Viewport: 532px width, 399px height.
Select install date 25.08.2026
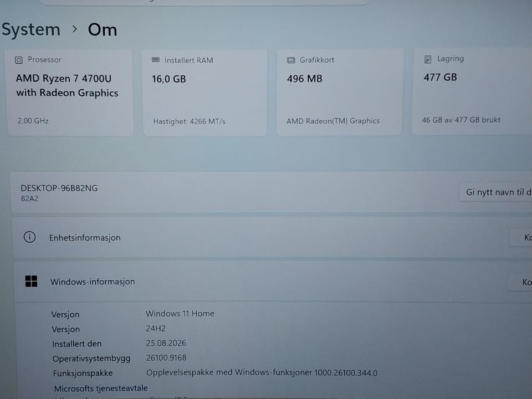166,343
